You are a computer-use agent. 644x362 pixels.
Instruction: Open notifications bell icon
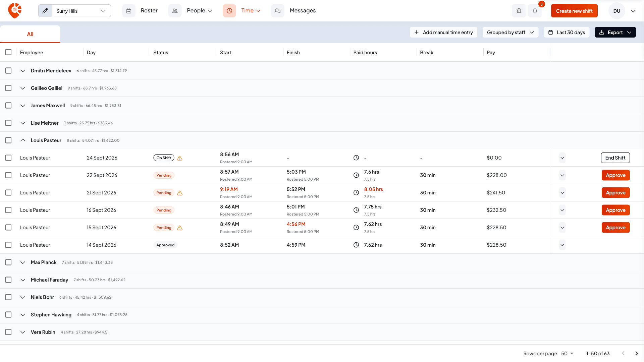(x=535, y=11)
